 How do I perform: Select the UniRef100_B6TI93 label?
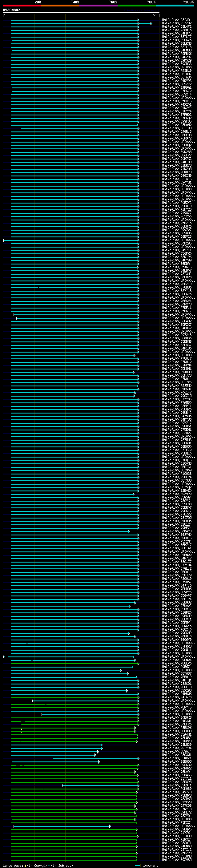[x=177, y=128]
